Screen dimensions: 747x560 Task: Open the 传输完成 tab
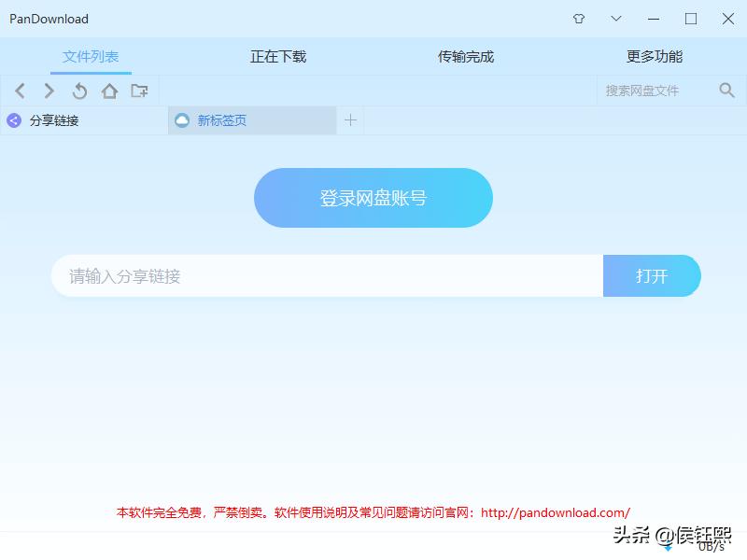coord(464,56)
